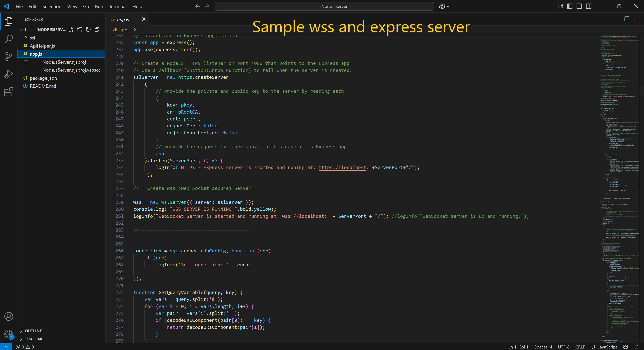Image resolution: width=644 pixels, height=350 pixels.
Task: Open Run and Debug view icon
Action: click(9, 74)
